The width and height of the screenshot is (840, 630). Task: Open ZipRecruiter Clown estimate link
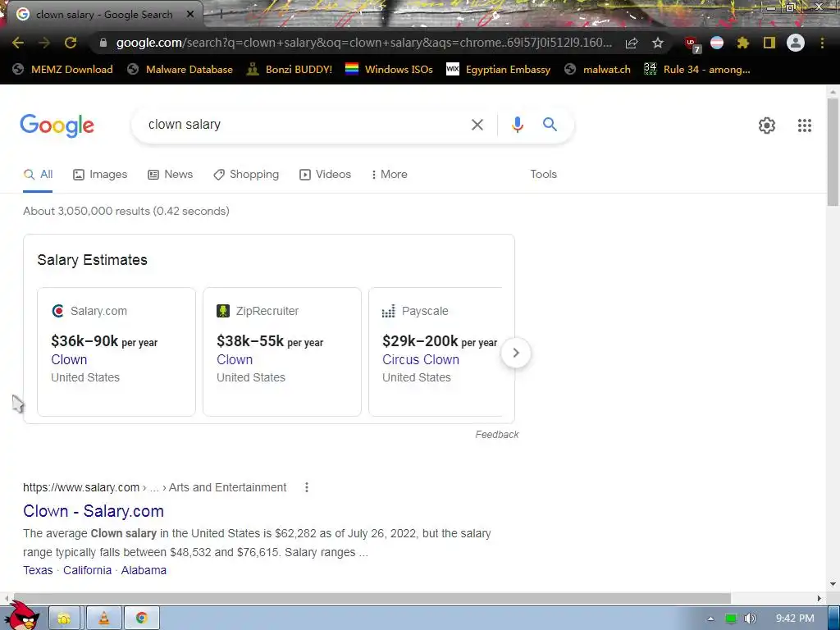pyautogui.click(x=235, y=359)
